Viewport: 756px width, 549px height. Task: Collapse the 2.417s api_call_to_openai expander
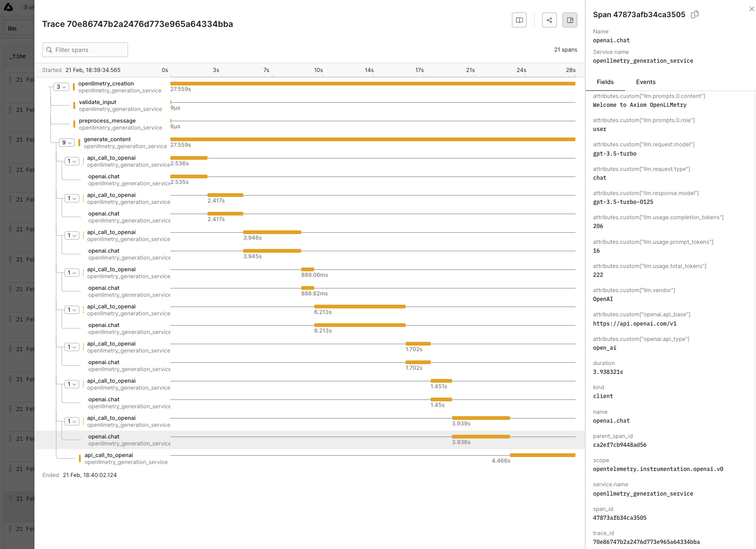tap(72, 198)
